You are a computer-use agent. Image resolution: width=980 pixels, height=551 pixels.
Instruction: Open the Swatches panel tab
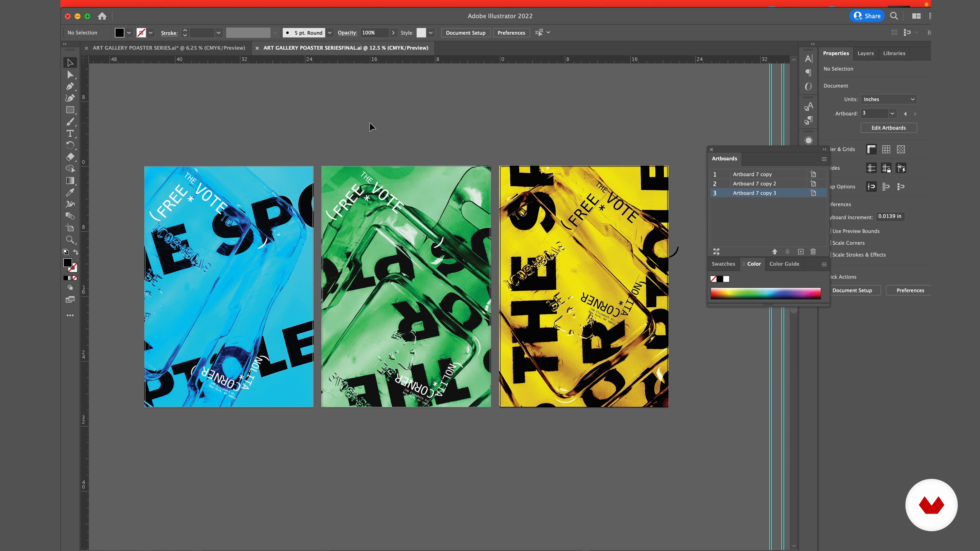coord(723,264)
